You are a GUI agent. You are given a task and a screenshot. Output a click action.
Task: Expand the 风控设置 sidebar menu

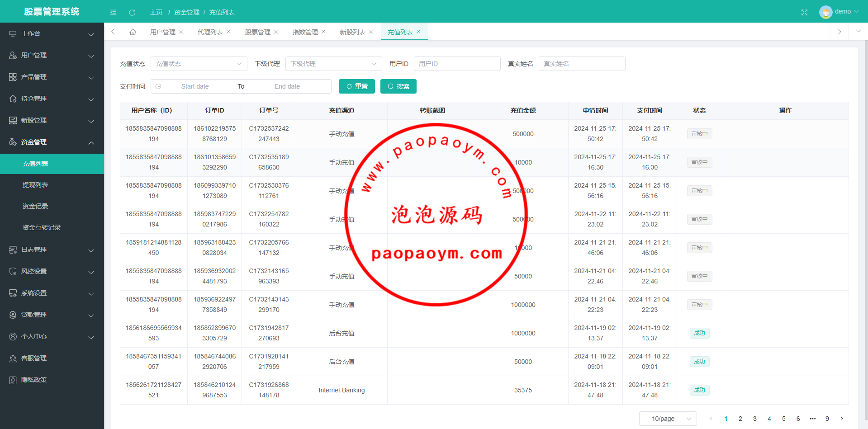(x=52, y=271)
